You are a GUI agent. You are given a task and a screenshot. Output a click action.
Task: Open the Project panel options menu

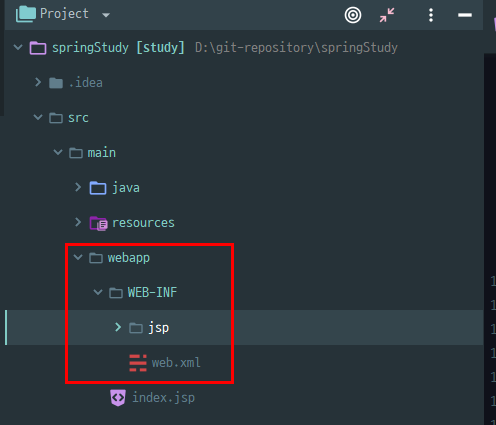(x=431, y=15)
